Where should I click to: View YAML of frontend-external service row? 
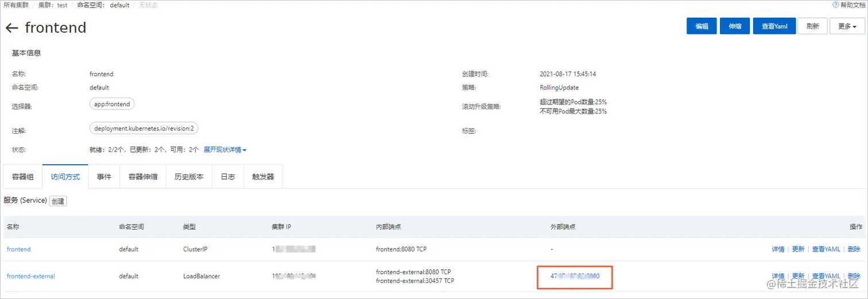(x=826, y=276)
